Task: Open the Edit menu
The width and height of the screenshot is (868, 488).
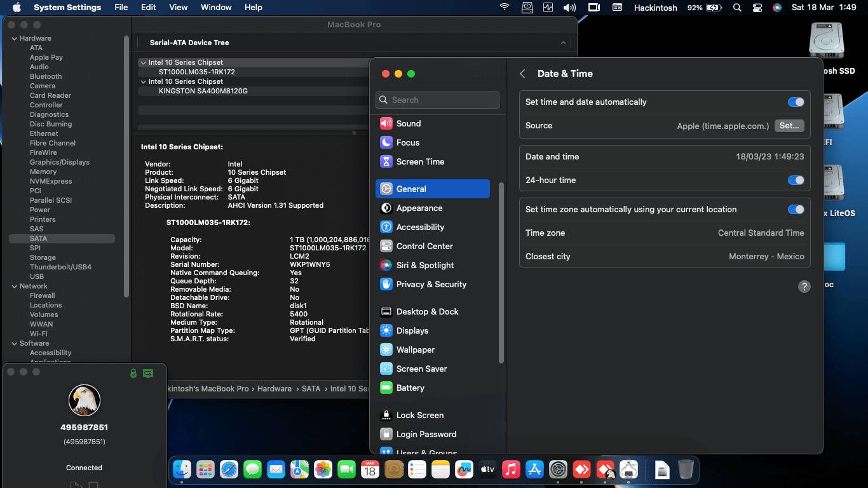Action: (x=149, y=8)
